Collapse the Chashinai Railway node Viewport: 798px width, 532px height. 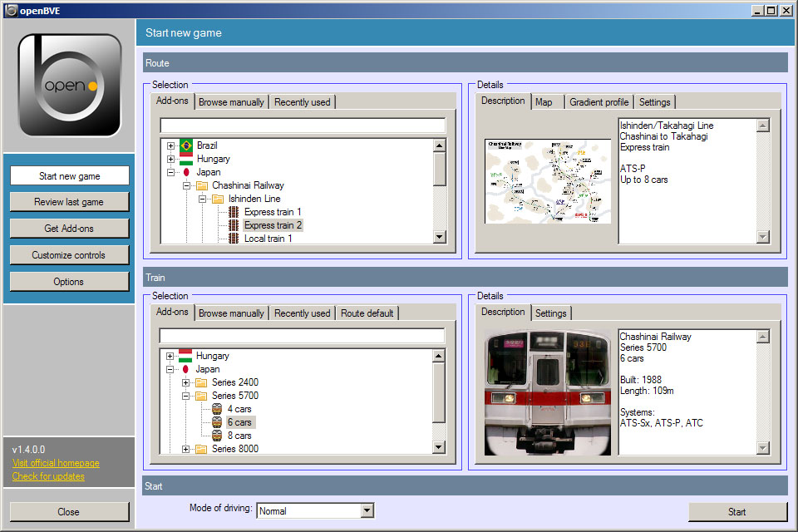[x=187, y=185]
